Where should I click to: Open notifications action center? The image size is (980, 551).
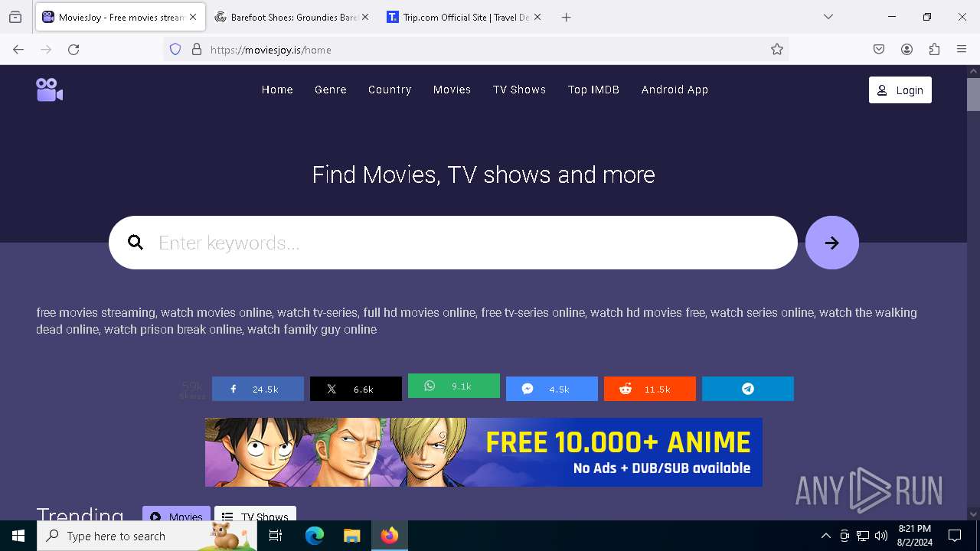pyautogui.click(x=955, y=536)
